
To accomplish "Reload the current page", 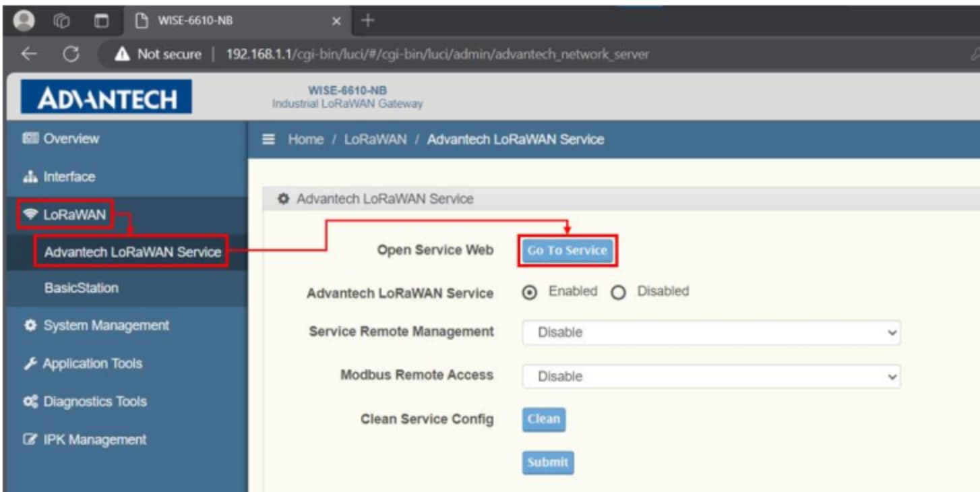I will (72, 55).
